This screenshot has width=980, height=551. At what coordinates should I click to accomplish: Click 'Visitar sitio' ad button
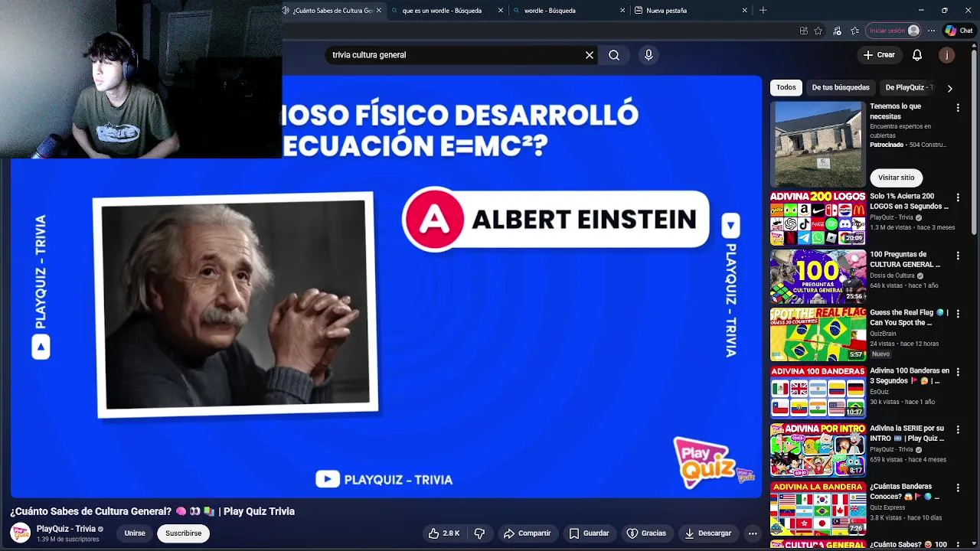pos(897,178)
